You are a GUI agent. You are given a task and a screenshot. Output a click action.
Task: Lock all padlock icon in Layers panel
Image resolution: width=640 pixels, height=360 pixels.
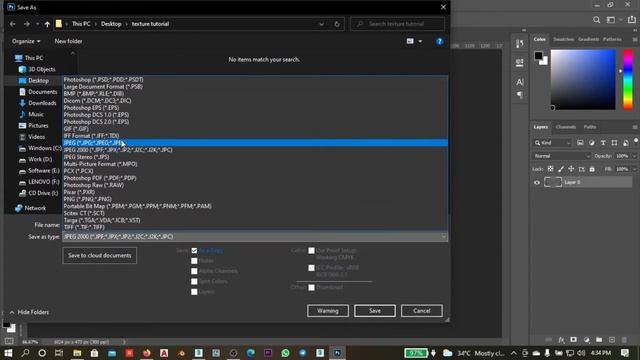pos(592,169)
